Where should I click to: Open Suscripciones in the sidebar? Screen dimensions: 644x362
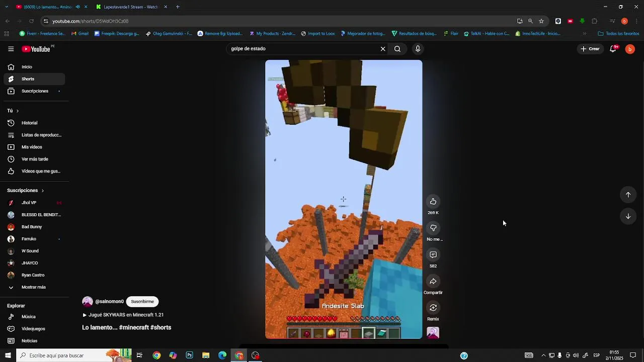tap(34, 91)
